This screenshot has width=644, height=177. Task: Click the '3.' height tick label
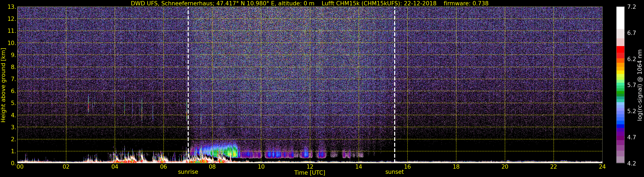(13, 127)
